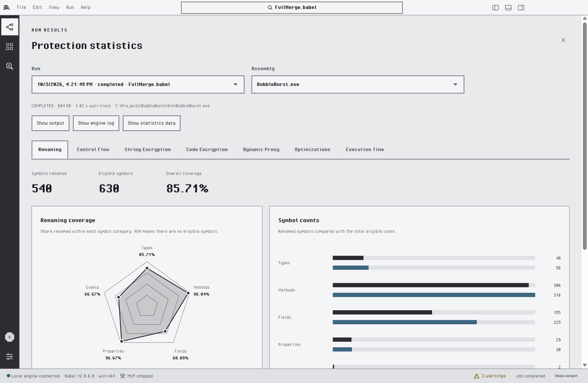
Task: Click the Events 66.67% chart label
Action: 92,291
